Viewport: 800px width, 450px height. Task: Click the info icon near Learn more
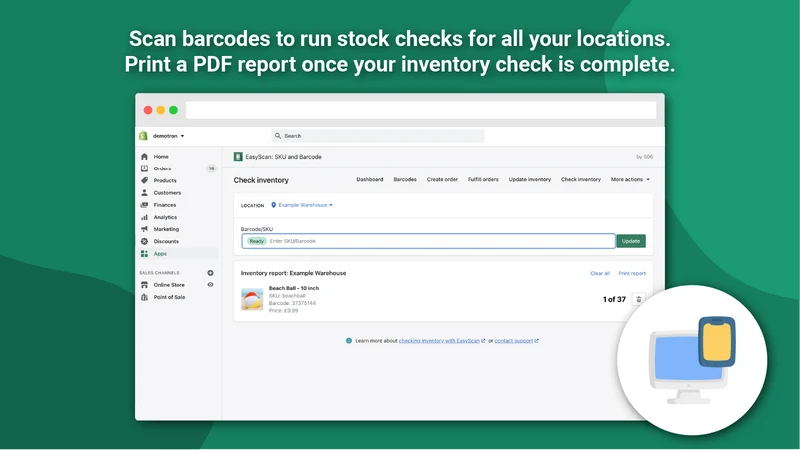pos(349,341)
